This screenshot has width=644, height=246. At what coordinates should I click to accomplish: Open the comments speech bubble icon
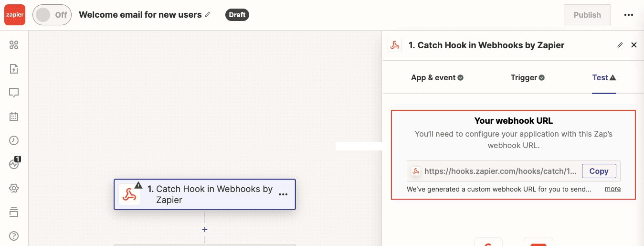[x=14, y=93]
